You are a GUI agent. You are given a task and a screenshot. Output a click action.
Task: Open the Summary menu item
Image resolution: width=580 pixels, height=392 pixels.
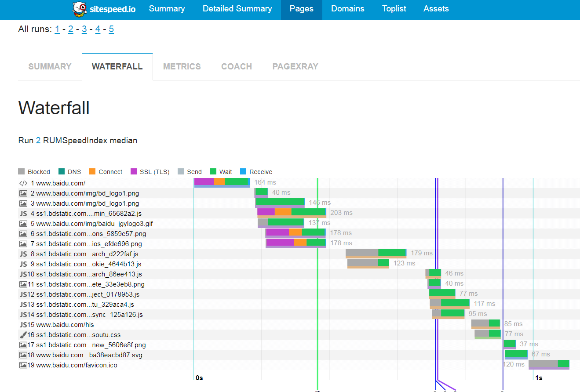[x=167, y=9]
